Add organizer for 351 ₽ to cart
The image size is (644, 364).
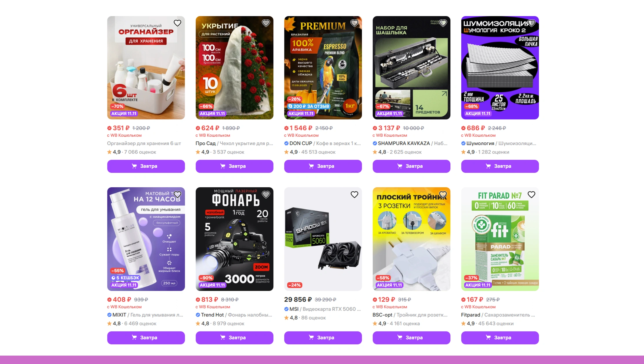tap(146, 166)
